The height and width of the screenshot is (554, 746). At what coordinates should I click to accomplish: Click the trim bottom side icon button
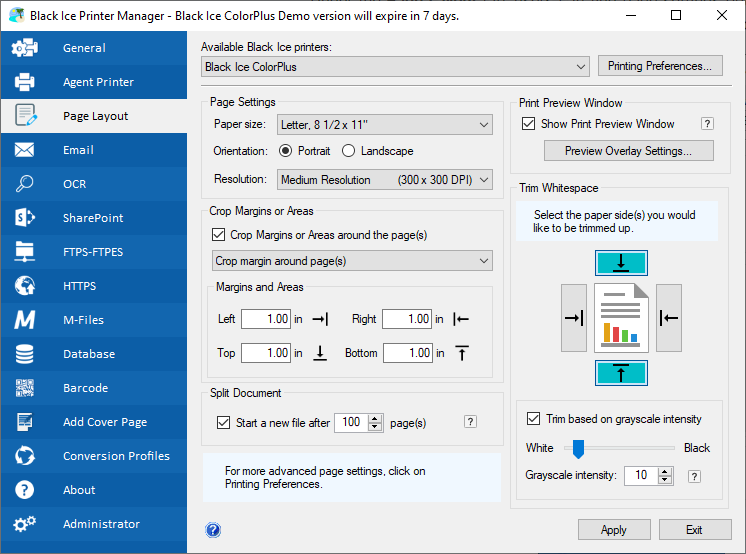coord(621,373)
